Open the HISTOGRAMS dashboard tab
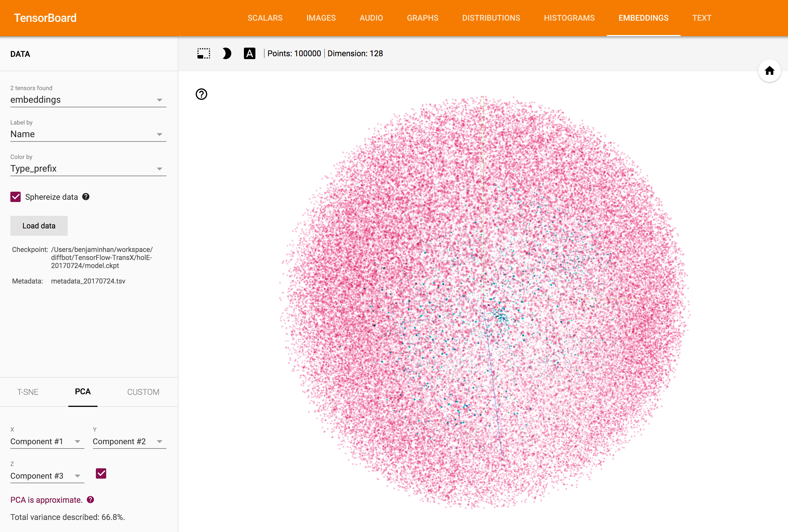This screenshot has width=788, height=532. [x=569, y=18]
